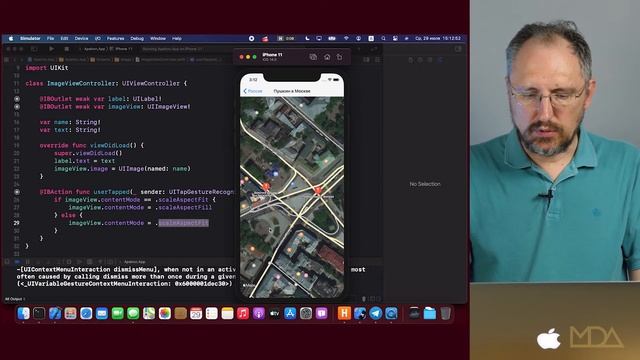Open the Window menu
640x360 pixels.
158,38
